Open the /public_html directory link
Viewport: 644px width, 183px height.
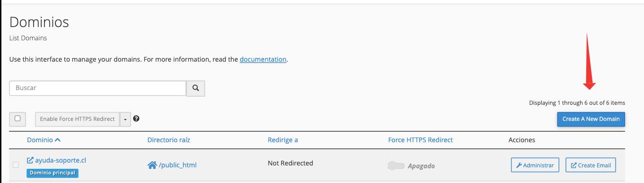178,165
